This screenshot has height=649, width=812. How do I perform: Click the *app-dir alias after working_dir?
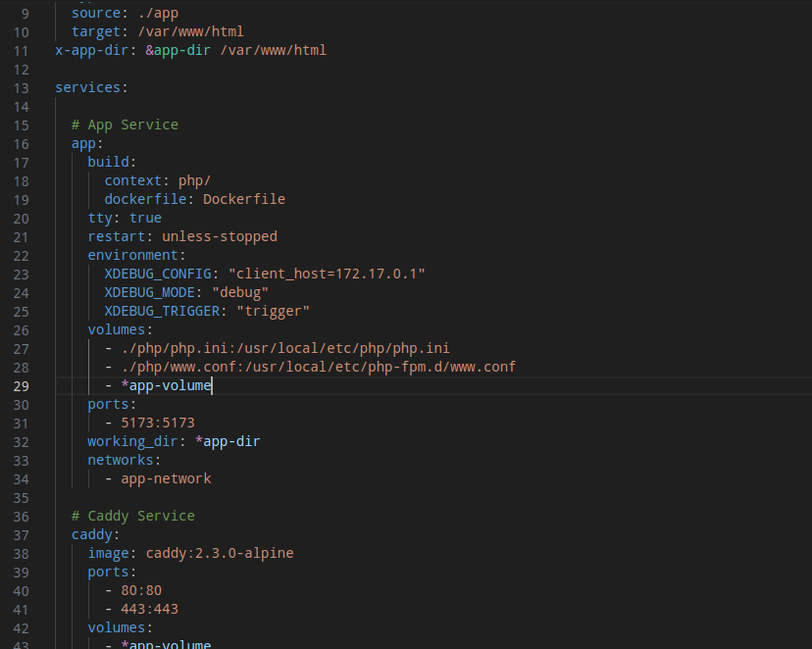point(228,441)
